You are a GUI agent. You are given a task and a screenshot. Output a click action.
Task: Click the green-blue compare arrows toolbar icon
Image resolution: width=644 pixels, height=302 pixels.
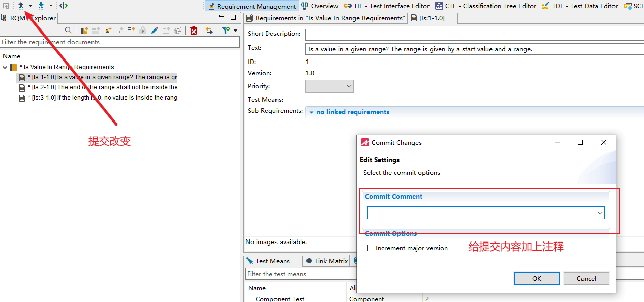[x=64, y=6]
